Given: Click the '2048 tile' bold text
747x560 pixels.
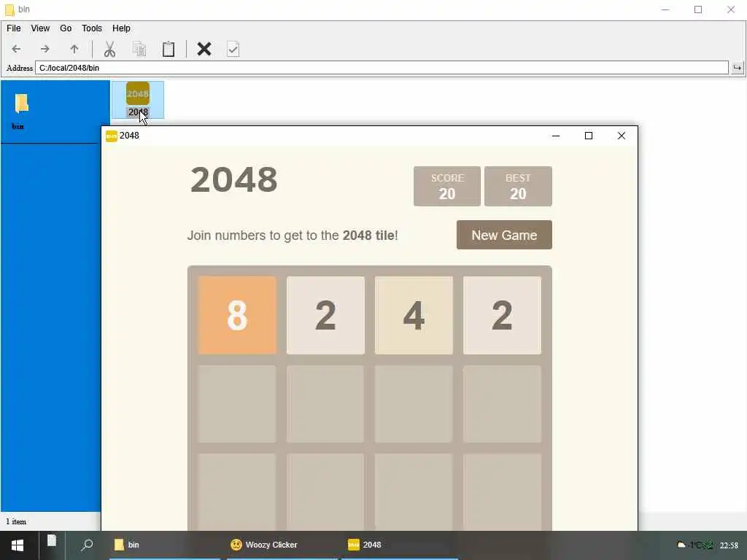Looking at the screenshot, I should (x=368, y=236).
